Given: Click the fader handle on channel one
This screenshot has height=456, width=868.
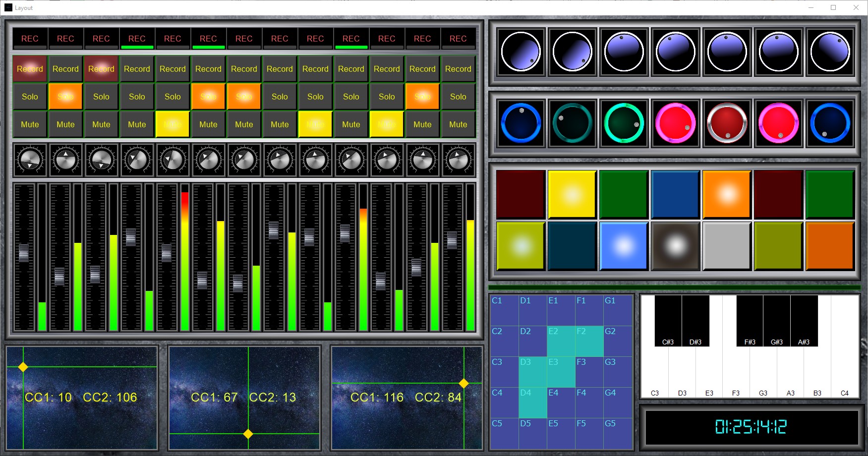Looking at the screenshot, I should [24, 253].
